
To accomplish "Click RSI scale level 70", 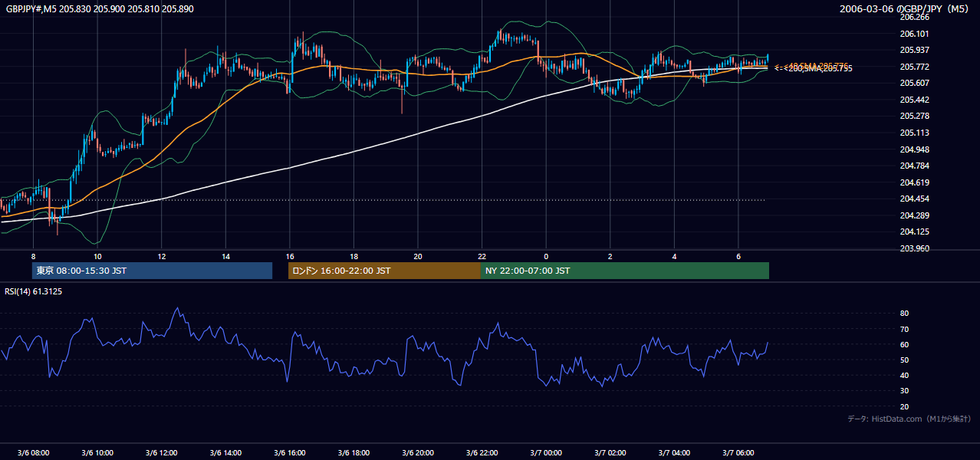I will click(x=904, y=329).
